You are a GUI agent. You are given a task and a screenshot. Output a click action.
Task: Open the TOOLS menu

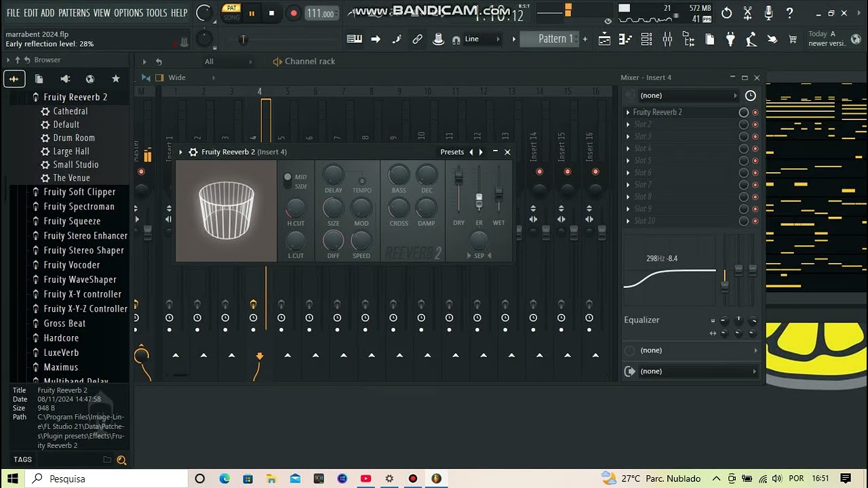point(157,13)
